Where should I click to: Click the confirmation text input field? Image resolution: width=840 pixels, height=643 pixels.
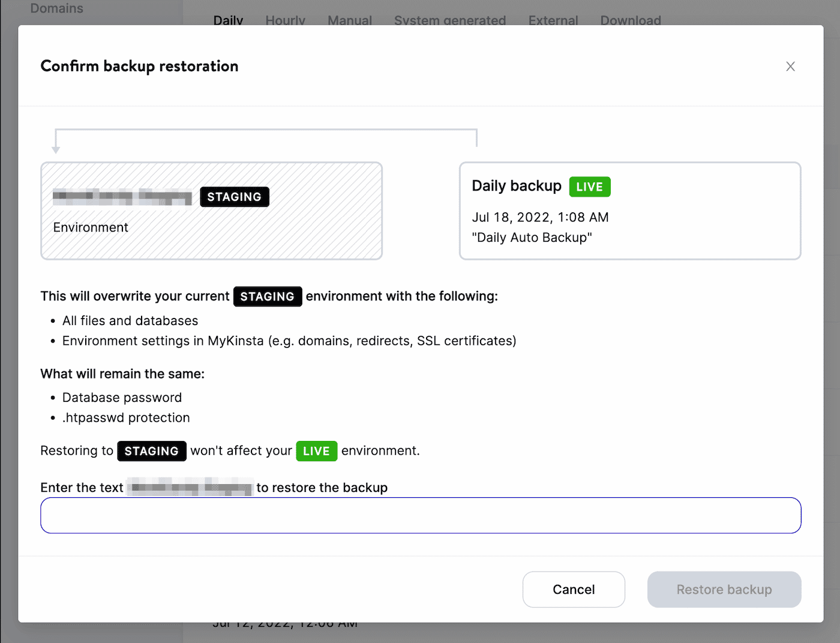pos(421,515)
